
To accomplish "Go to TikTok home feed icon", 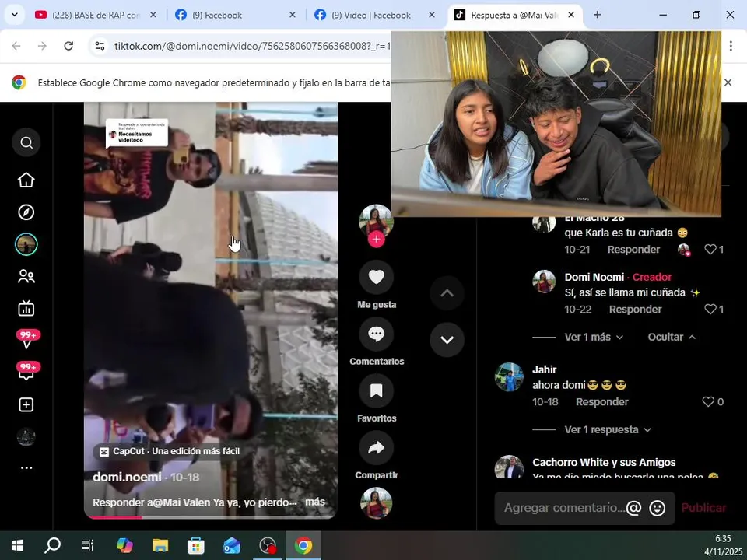I will tap(26, 180).
